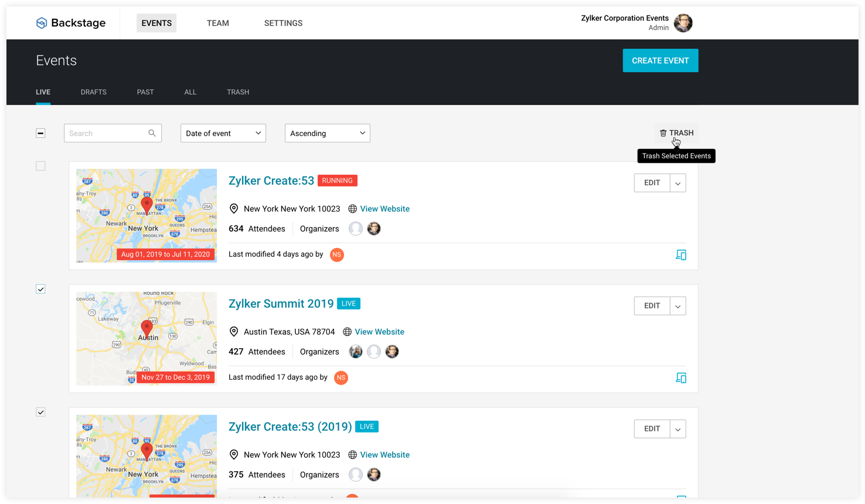865x504 pixels.
Task: Switch to the ALL tab
Action: coord(190,92)
